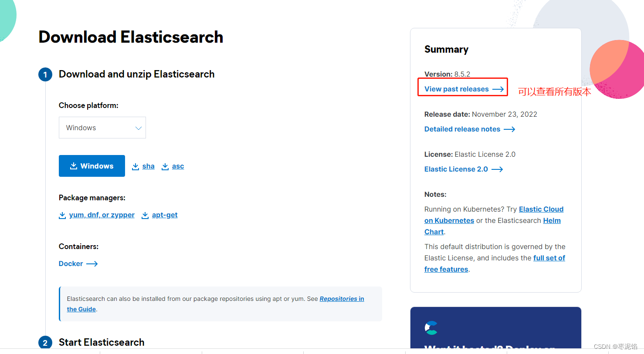The height and width of the screenshot is (354, 644).
Task: Click the Notes: label in Summary
Action: [x=435, y=195]
